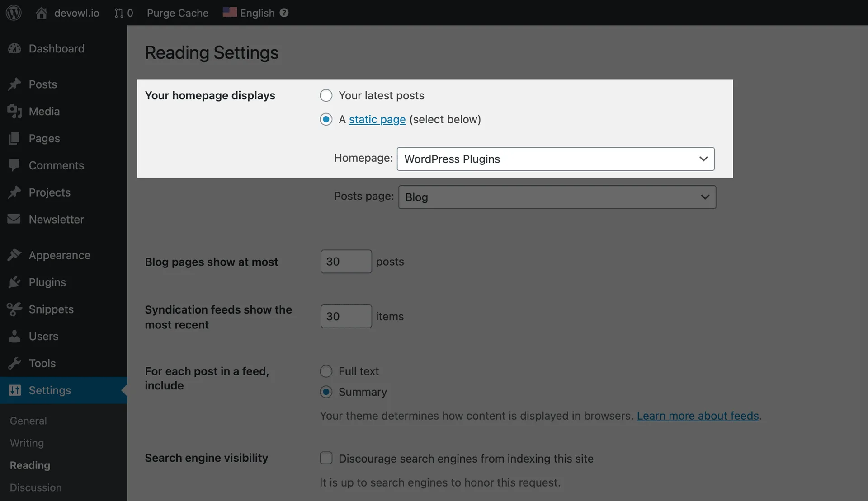Open the English language switcher
Image resolution: width=868 pixels, height=501 pixels.
pos(256,13)
